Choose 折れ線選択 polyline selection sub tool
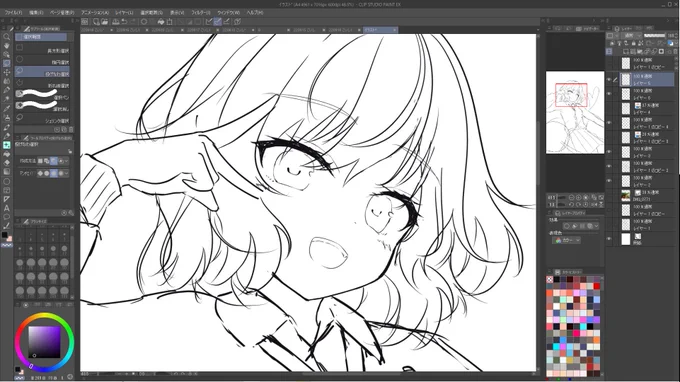Viewport: 680px width, 382px height. [x=42, y=83]
